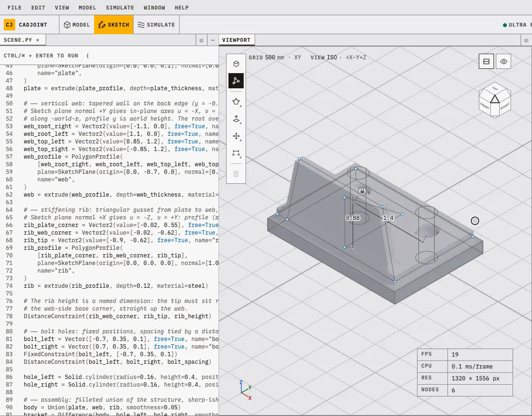
Task: Click the trash delete icon
Action: pos(236,174)
